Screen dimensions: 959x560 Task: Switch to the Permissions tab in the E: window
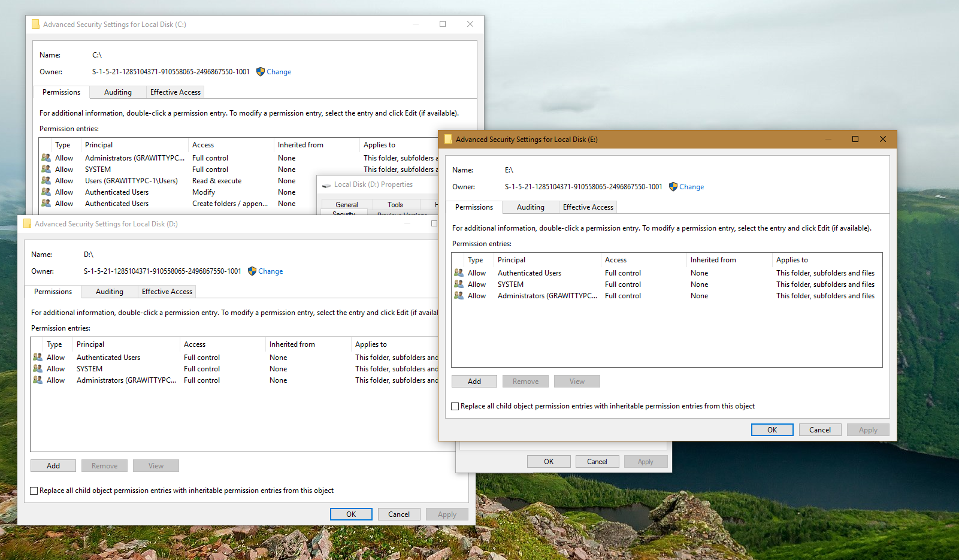[474, 207]
